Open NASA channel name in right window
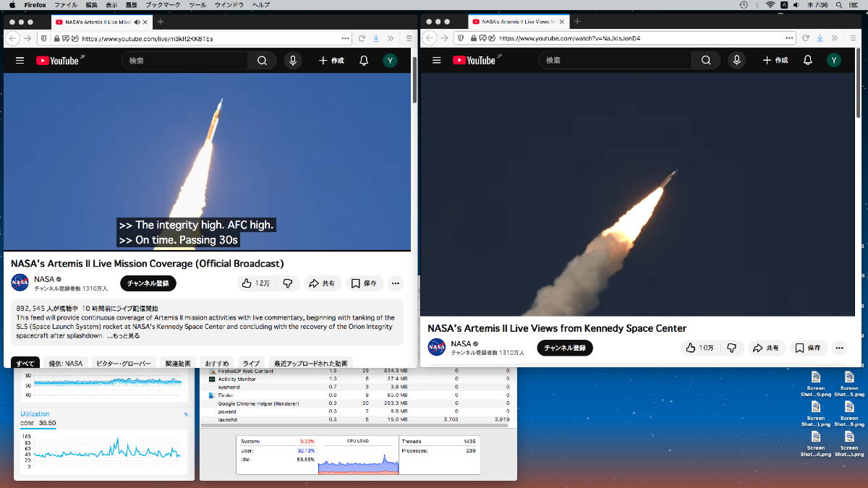 [461, 343]
